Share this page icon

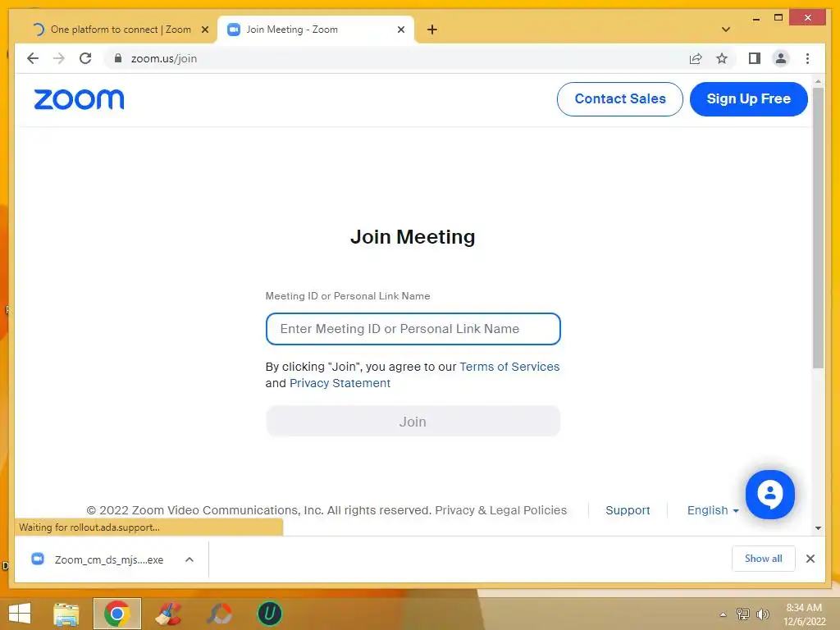(x=696, y=58)
